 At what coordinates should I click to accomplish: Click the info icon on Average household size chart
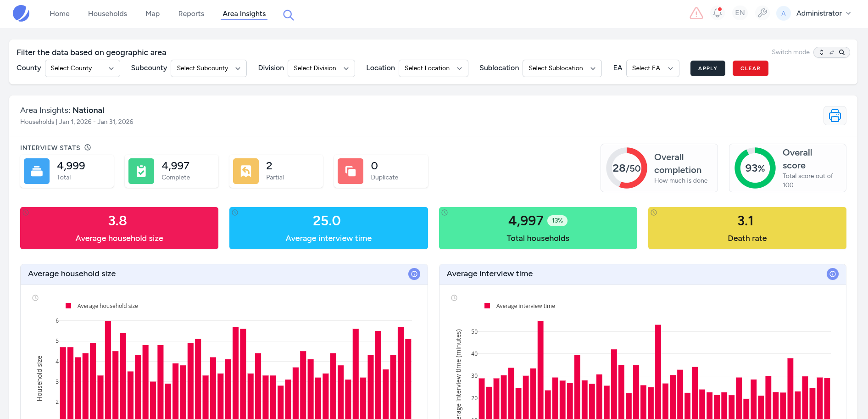(414, 274)
